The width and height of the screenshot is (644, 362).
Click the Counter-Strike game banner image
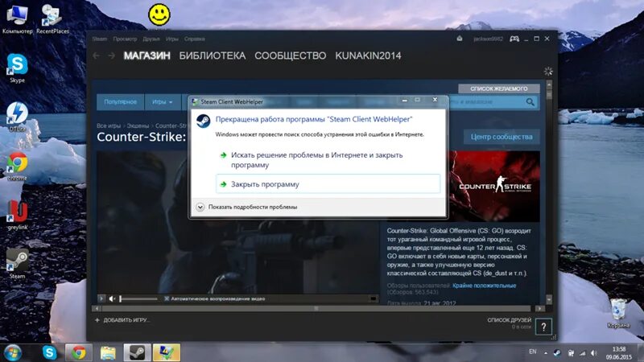pos(494,187)
